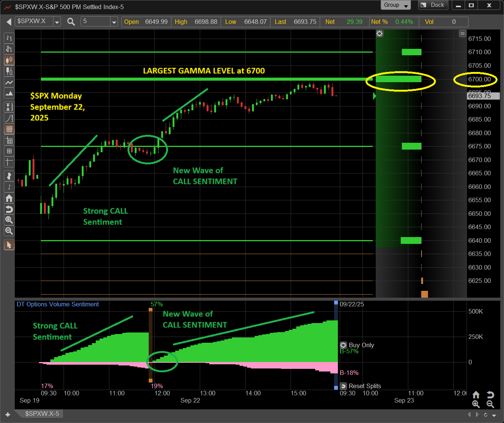The image size is (504, 423).
Task: Click the green gamma bar at 6700
Action: (398, 79)
